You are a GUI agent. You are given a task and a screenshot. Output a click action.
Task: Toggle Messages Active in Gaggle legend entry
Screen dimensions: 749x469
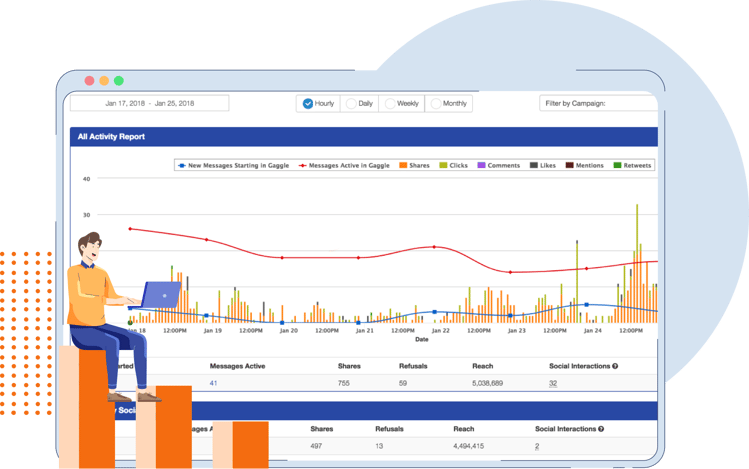click(344, 165)
